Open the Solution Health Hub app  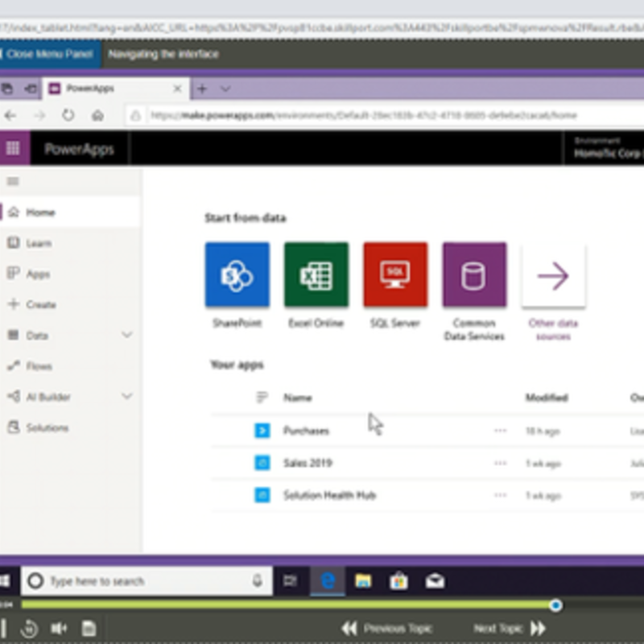tap(330, 495)
